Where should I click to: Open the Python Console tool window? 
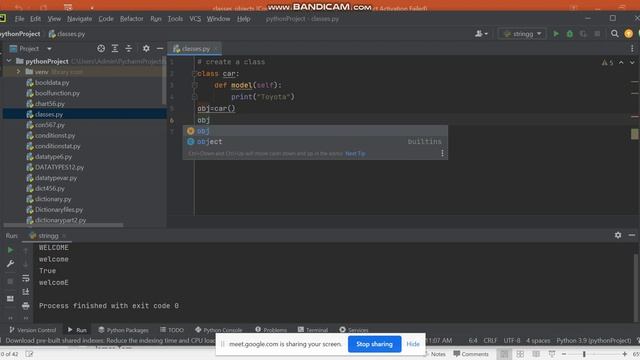tap(219, 330)
